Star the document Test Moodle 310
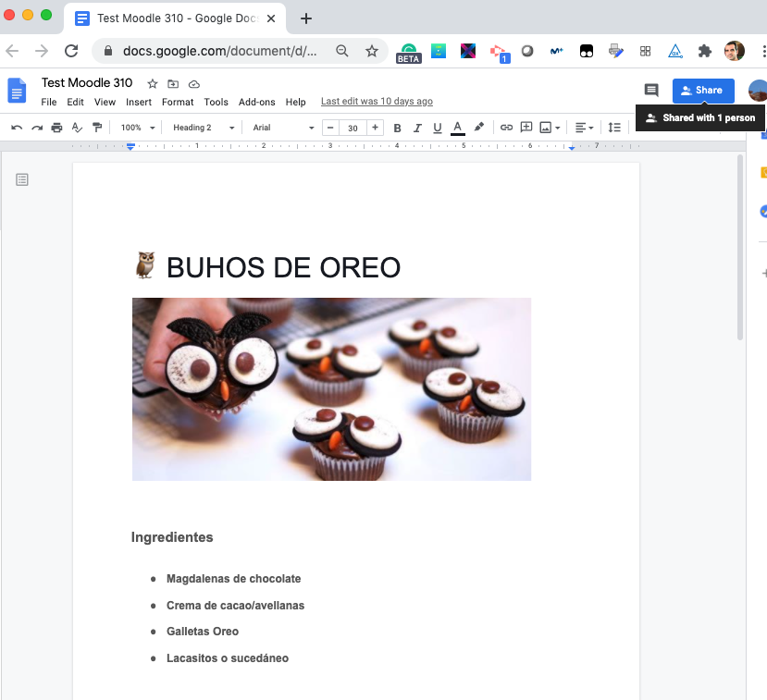The image size is (767, 700). pyautogui.click(x=153, y=84)
